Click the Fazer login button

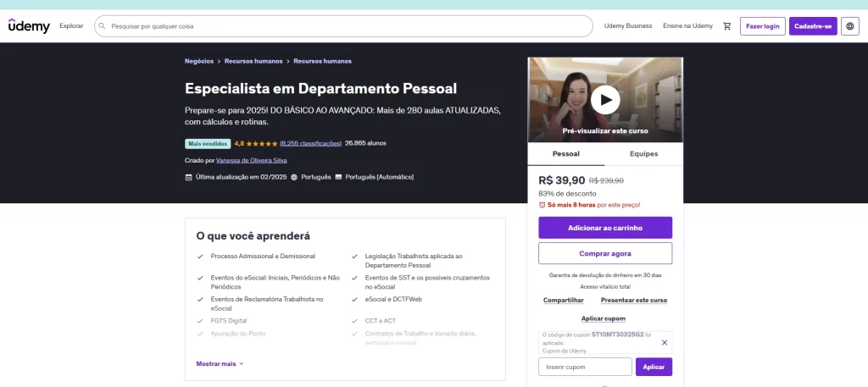click(x=762, y=26)
